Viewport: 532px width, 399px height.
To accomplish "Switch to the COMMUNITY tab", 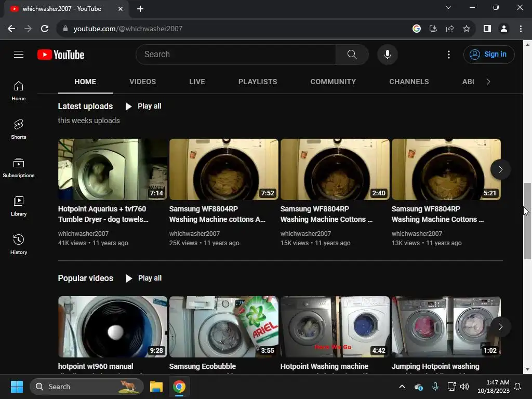I will coord(333,82).
